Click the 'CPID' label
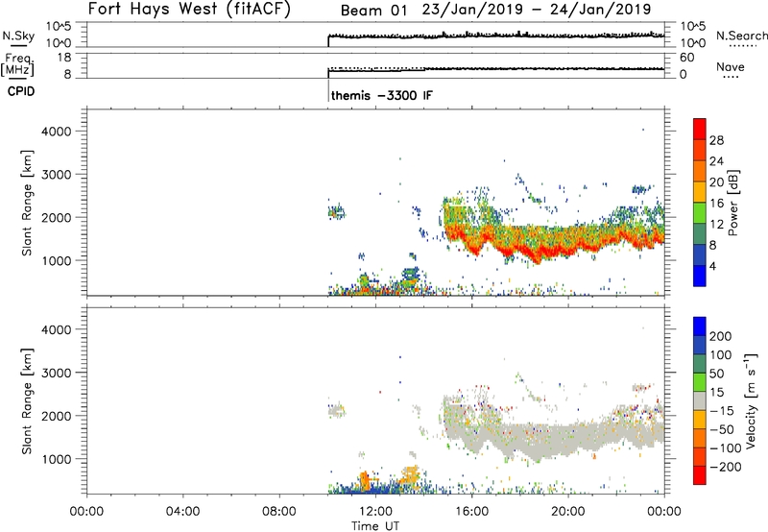The image size is (768, 532). coord(21,91)
